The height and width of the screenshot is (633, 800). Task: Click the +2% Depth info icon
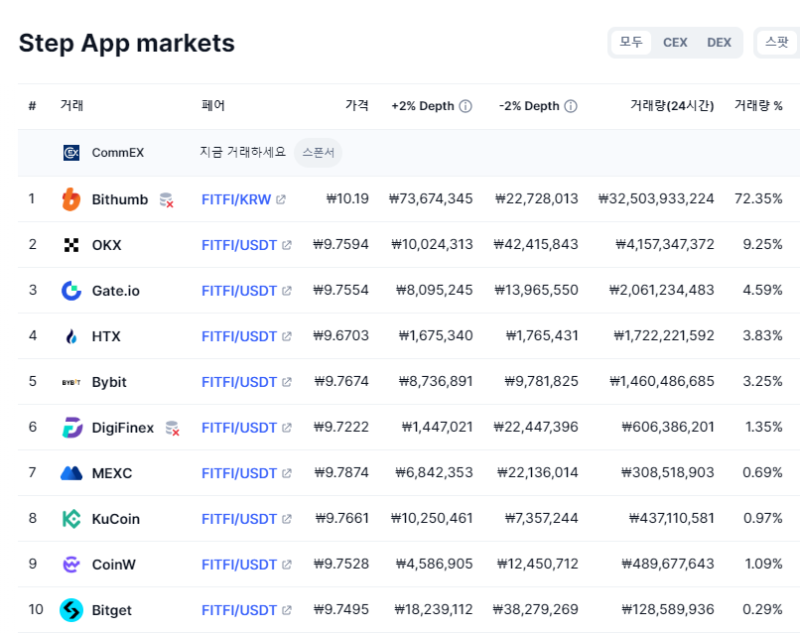(465, 106)
